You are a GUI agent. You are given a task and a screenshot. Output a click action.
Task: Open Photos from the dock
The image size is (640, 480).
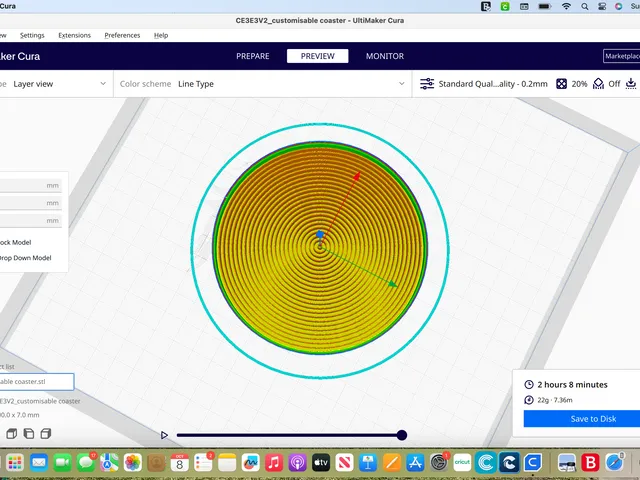(x=133, y=462)
